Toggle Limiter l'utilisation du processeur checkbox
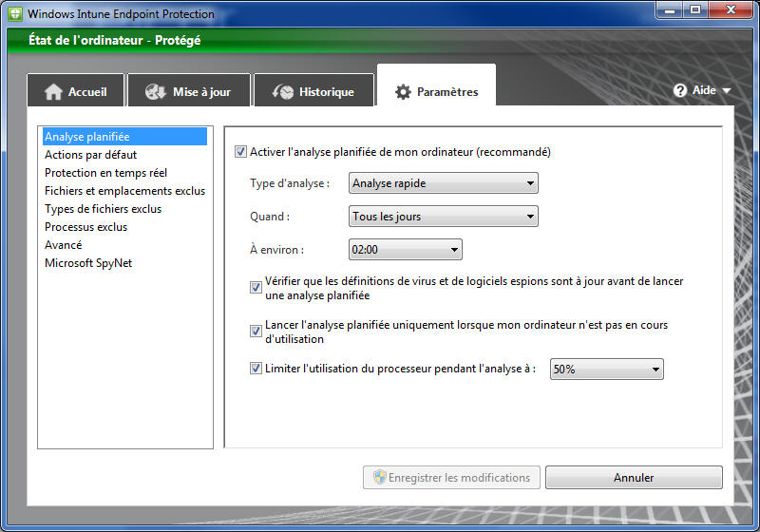The image size is (760, 532). click(x=256, y=369)
